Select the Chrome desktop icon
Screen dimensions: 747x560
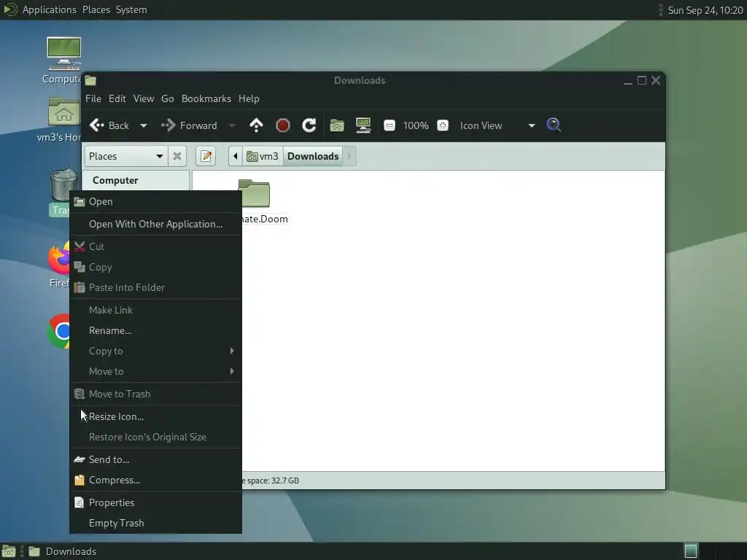tap(59, 331)
